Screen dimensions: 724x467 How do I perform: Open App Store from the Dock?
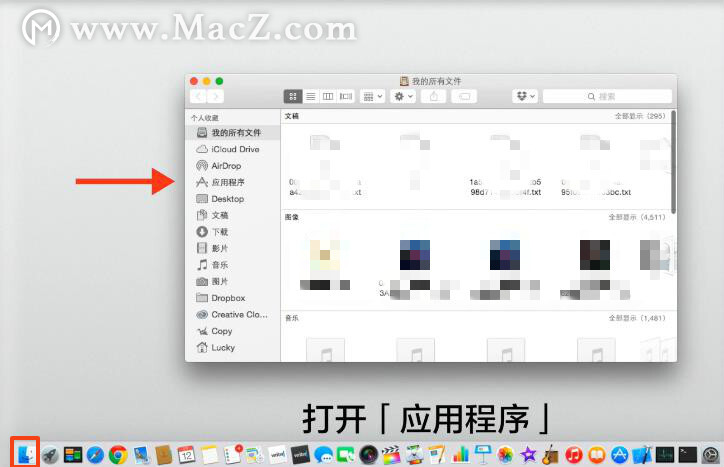tap(619, 455)
